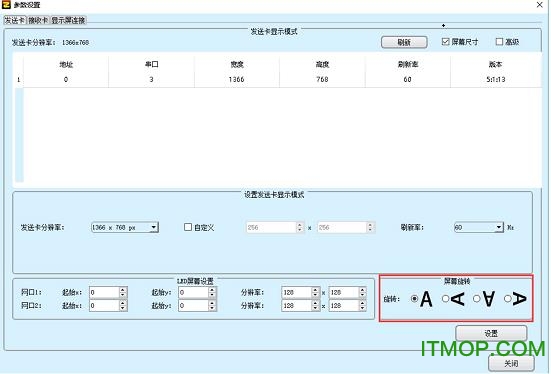This screenshot has width=551, height=374.
Task: Focus the second custom 256 height field
Action: pyautogui.click(x=342, y=227)
